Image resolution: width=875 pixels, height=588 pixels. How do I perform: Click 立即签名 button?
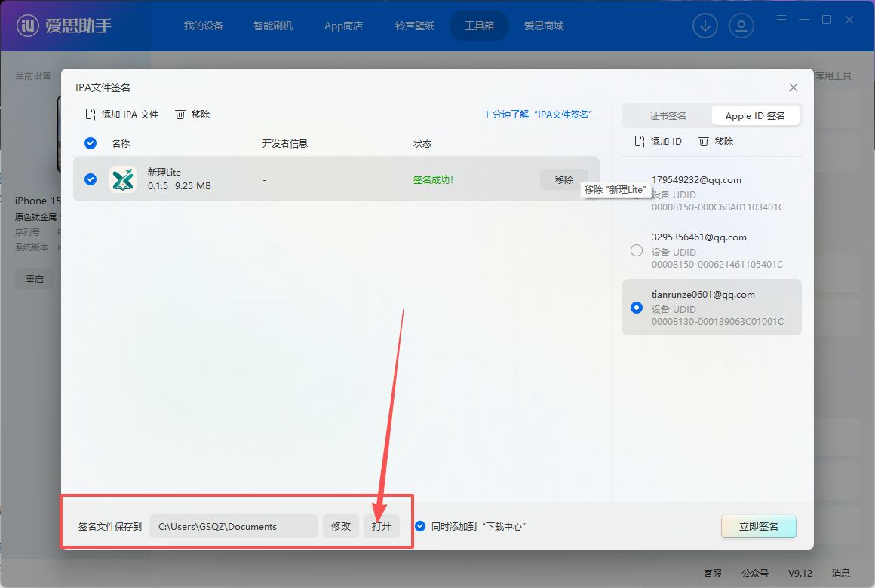pyautogui.click(x=758, y=526)
